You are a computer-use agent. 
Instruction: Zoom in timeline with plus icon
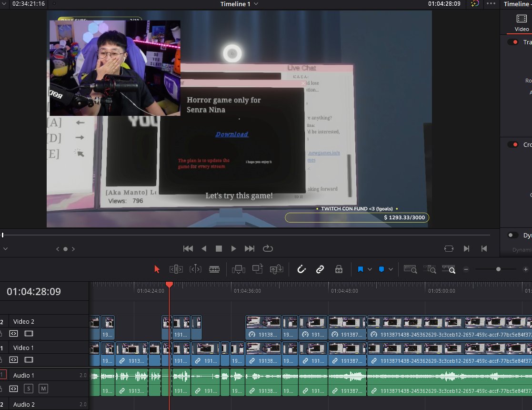tap(525, 269)
